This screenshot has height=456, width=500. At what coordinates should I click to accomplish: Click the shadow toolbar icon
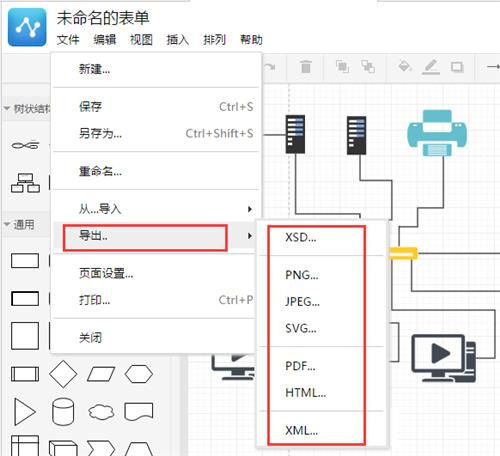pos(457,67)
